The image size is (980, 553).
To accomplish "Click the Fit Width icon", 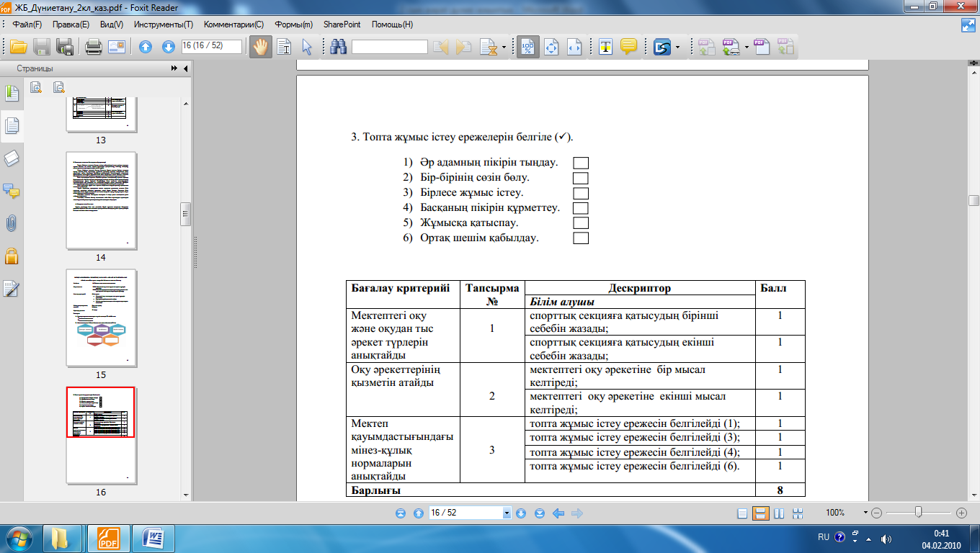I will point(574,48).
